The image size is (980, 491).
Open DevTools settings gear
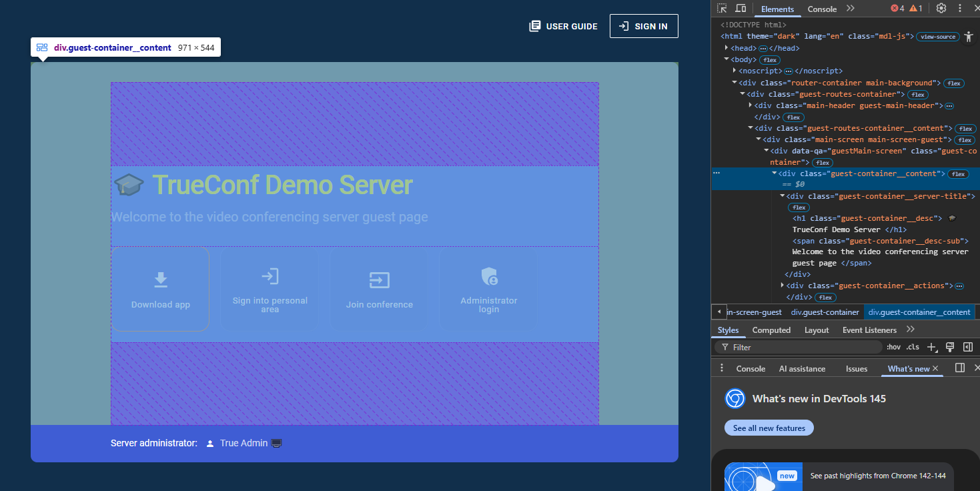pyautogui.click(x=941, y=9)
